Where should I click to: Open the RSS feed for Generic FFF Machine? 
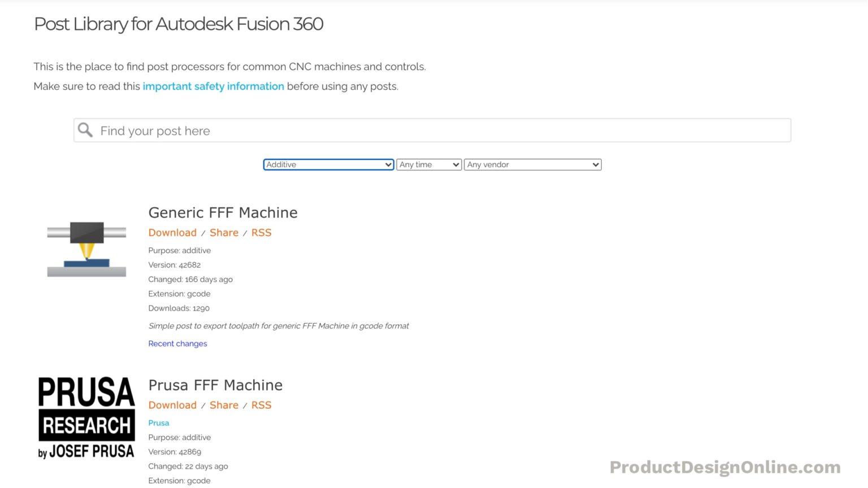click(x=261, y=232)
